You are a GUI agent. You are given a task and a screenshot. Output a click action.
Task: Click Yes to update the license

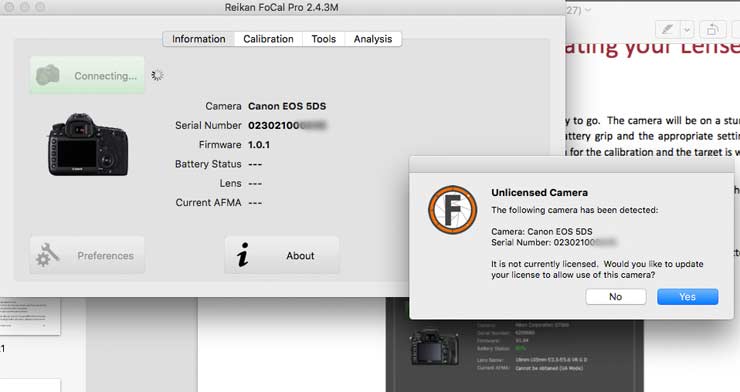688,297
